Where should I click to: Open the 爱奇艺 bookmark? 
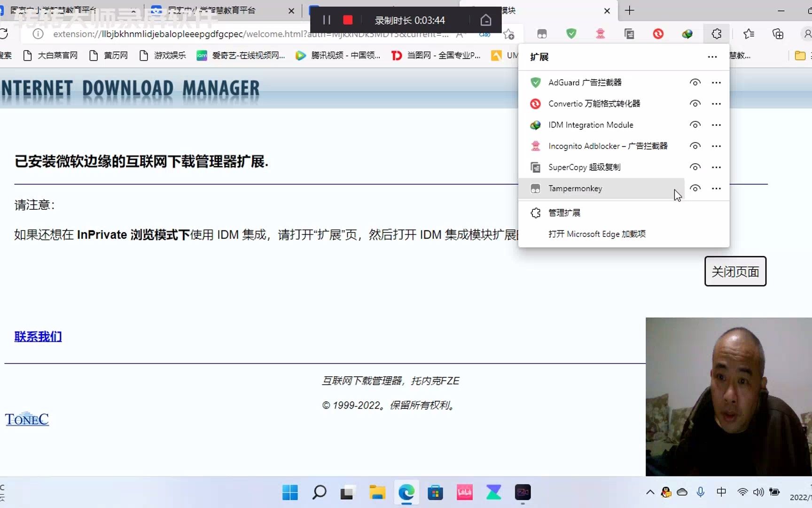coord(241,56)
